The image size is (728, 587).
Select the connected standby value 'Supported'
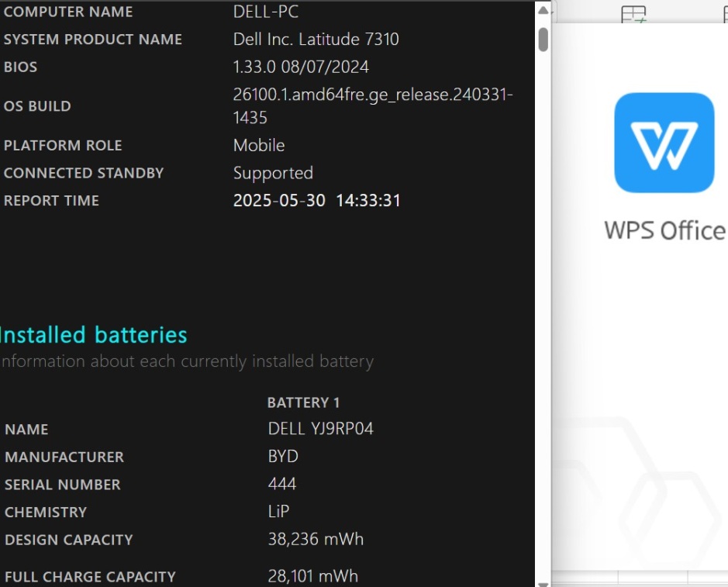tap(273, 173)
